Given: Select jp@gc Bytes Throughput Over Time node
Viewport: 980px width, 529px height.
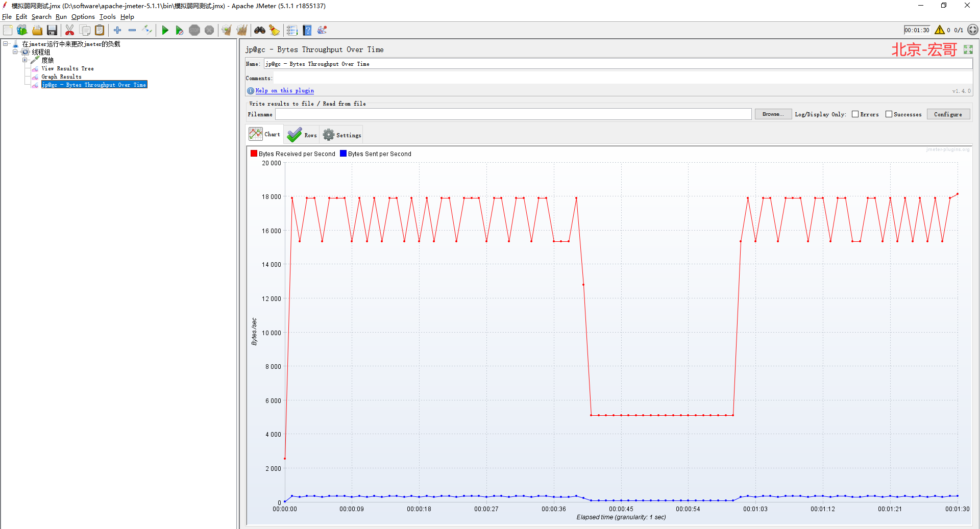Looking at the screenshot, I should (x=94, y=85).
